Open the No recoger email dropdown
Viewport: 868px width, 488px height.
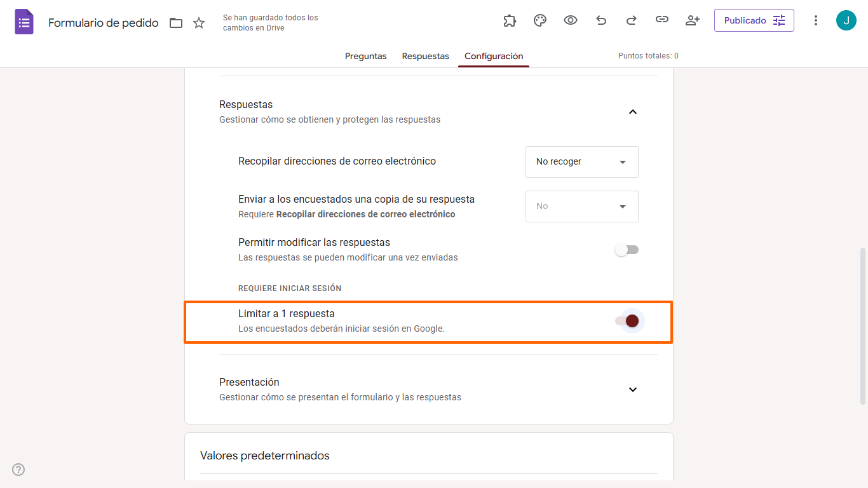click(x=582, y=162)
